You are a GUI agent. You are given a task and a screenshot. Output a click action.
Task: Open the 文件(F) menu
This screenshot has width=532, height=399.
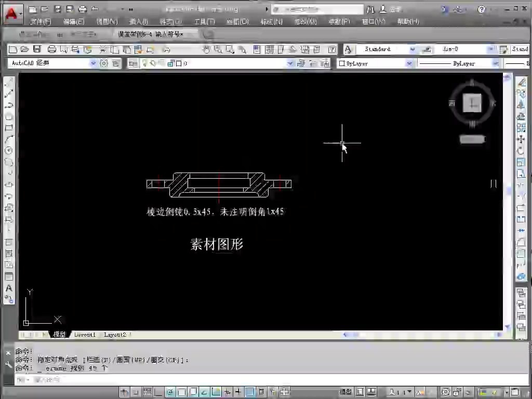40,22
